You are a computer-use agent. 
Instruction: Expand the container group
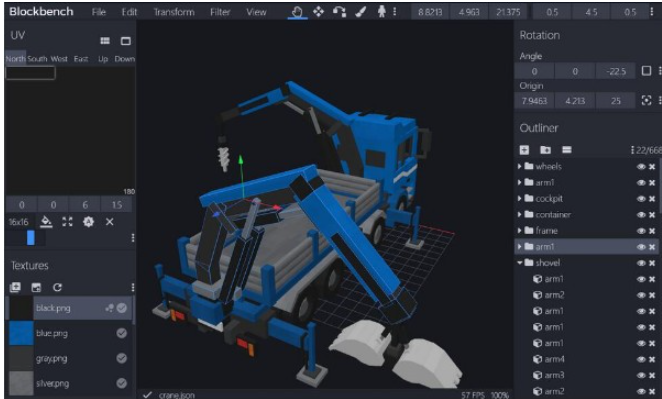coord(520,214)
